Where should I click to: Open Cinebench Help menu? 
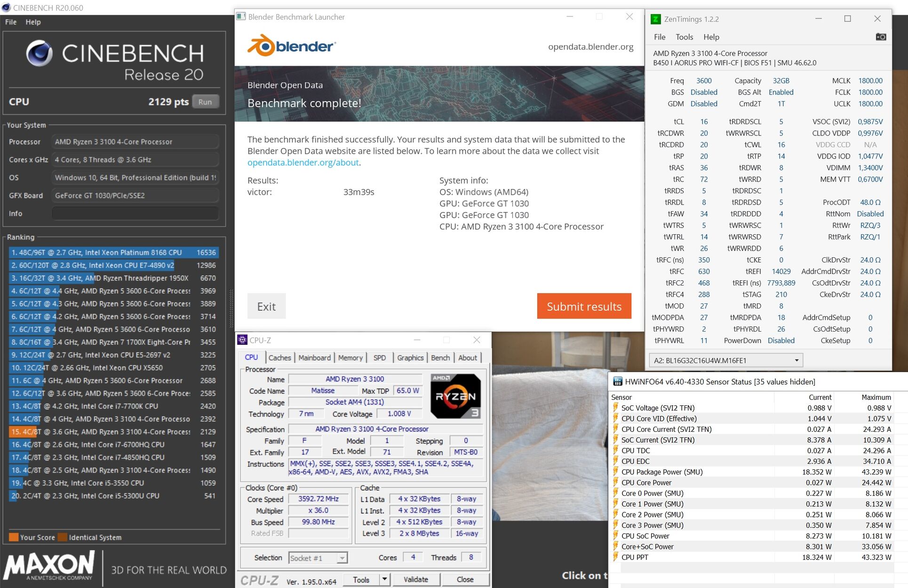(x=33, y=22)
